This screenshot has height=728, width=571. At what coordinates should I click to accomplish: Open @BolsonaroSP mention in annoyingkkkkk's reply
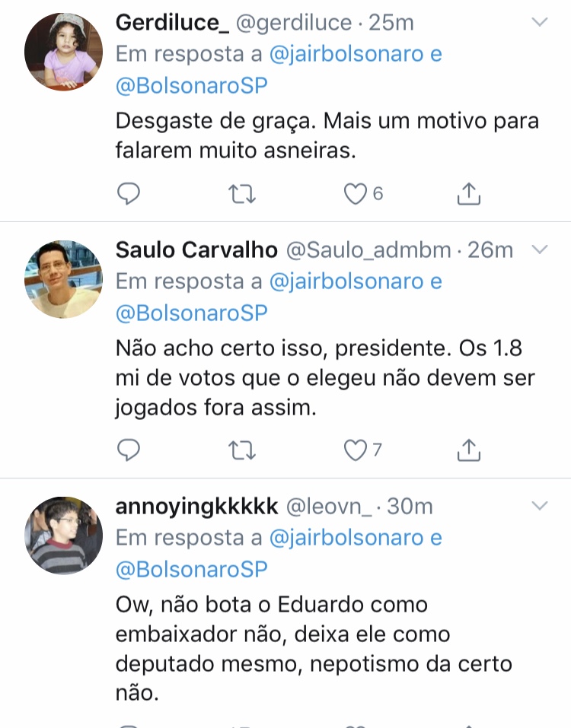point(192,570)
